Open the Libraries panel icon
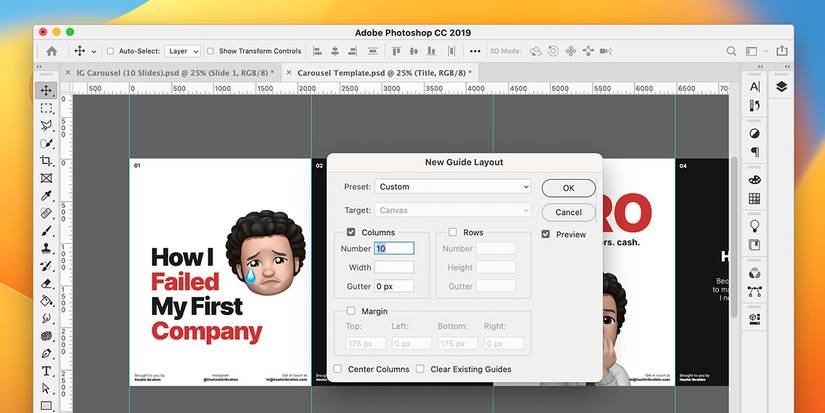The image size is (825, 413). click(754, 245)
